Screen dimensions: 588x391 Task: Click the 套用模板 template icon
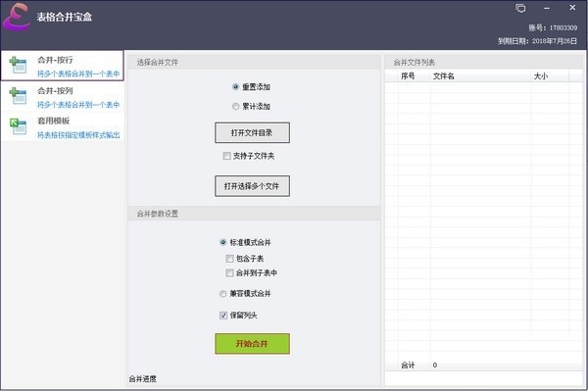pos(18,126)
